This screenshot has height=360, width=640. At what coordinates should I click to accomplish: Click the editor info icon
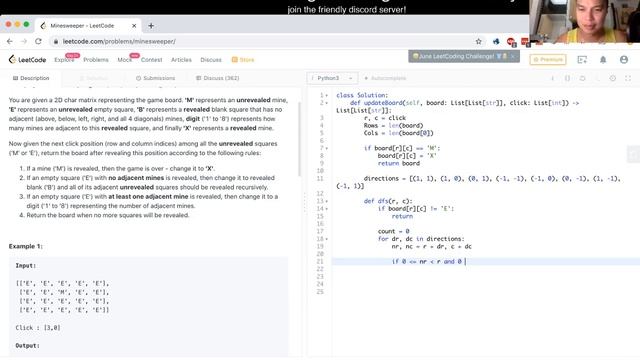click(x=552, y=78)
